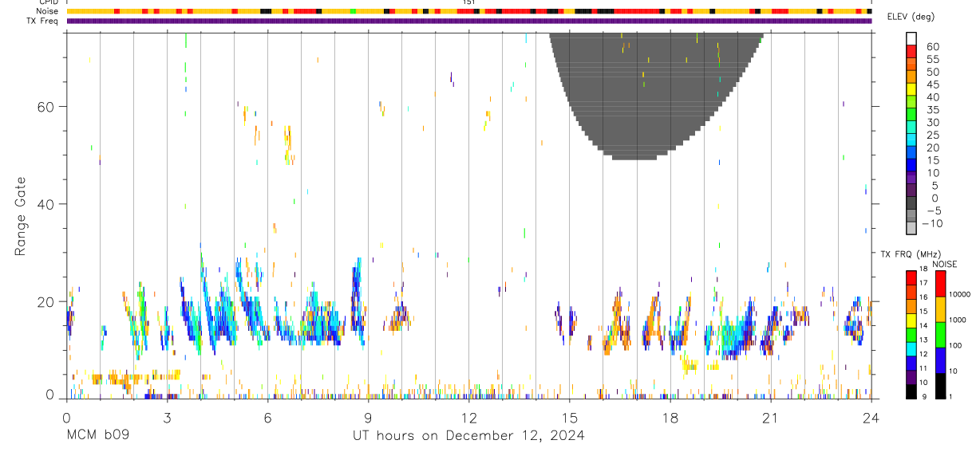Click the y-axis tick label '60' for Range Gate

(x=47, y=107)
